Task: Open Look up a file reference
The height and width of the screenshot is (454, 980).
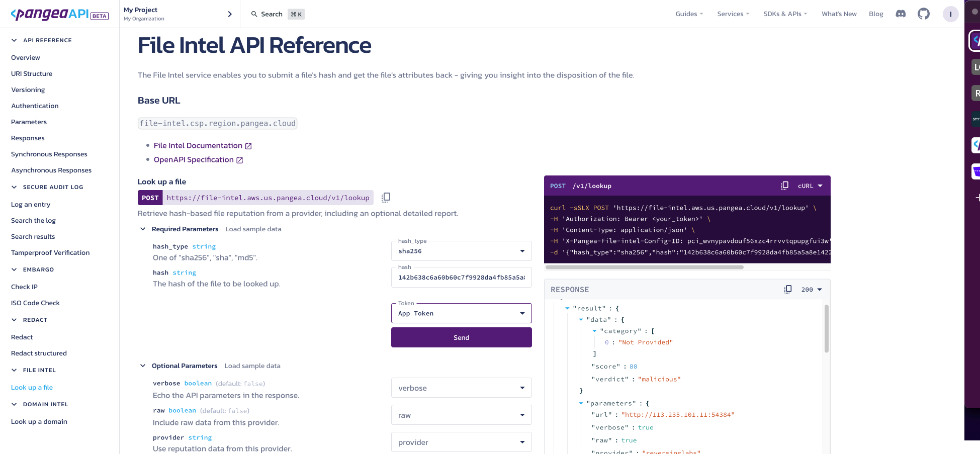Action: [32, 387]
